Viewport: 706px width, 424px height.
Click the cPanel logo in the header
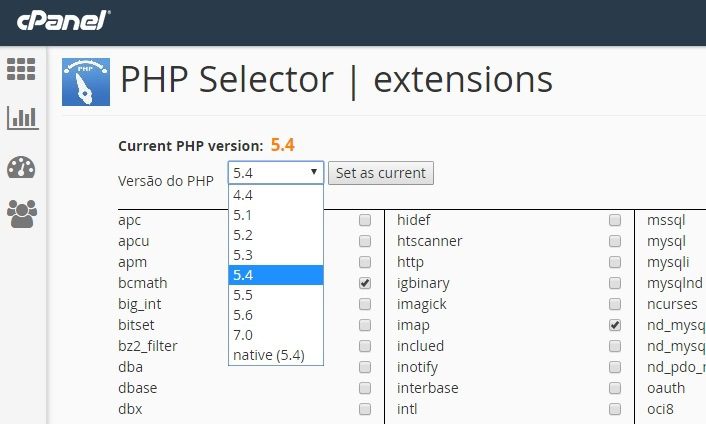pos(63,21)
